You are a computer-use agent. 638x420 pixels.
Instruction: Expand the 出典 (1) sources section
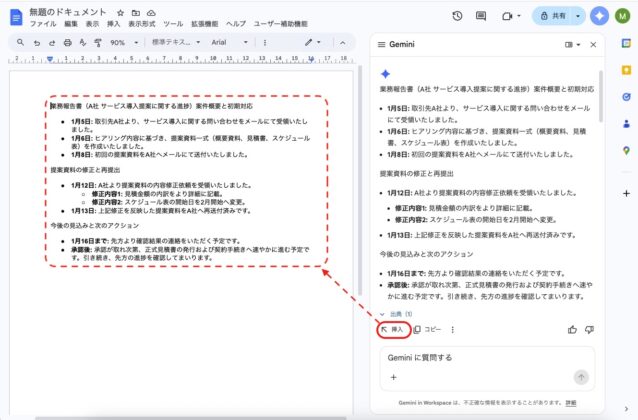(x=396, y=314)
